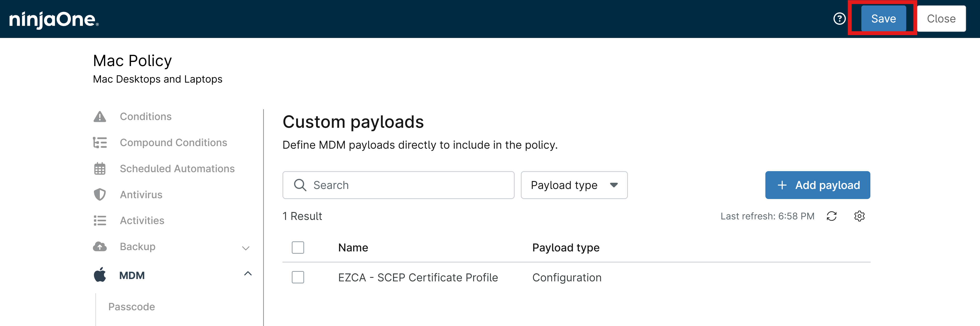Select the EZCA SCEP Certificate Profile checkbox

click(x=298, y=277)
